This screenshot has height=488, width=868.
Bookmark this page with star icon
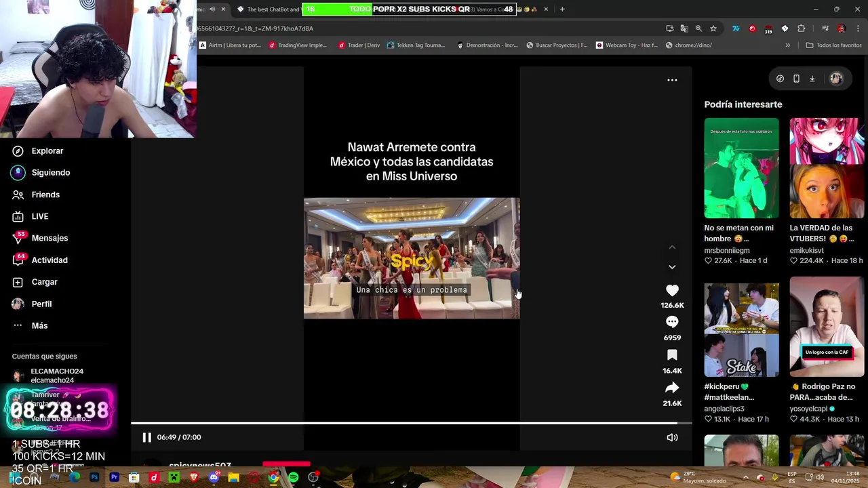(x=713, y=28)
